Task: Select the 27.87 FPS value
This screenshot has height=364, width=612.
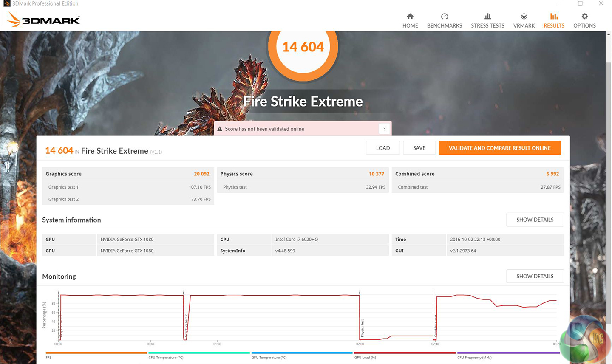Action: point(550,187)
